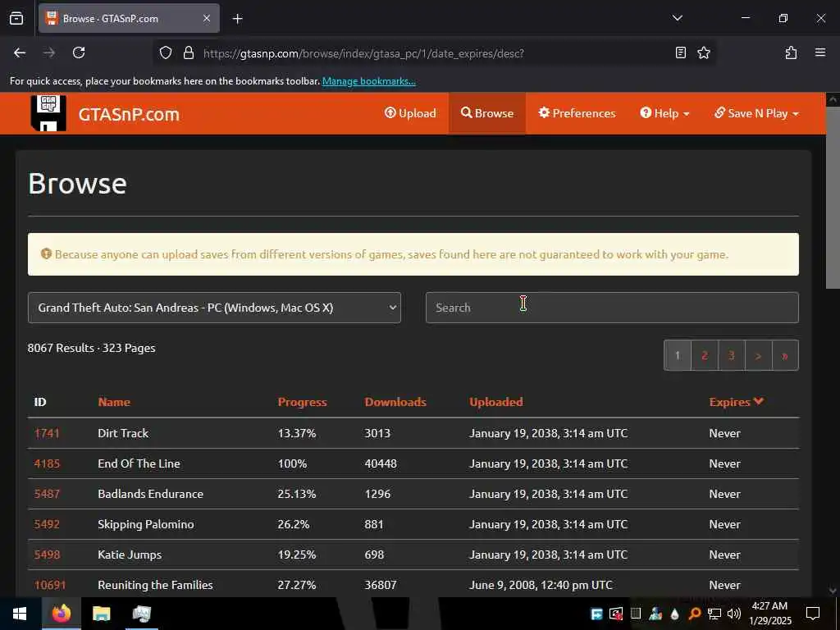840x630 pixels.
Task: Toggle reader view icon
Action: tap(681, 52)
